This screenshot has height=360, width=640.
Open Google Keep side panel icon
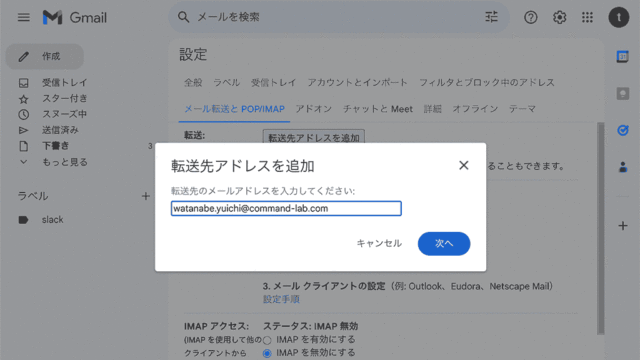(622, 93)
